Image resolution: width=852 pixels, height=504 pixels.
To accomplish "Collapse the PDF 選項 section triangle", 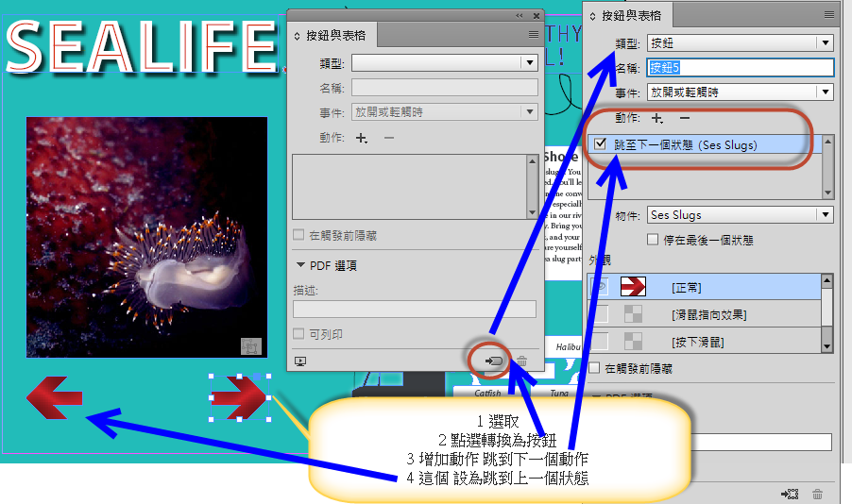I will coord(300,265).
